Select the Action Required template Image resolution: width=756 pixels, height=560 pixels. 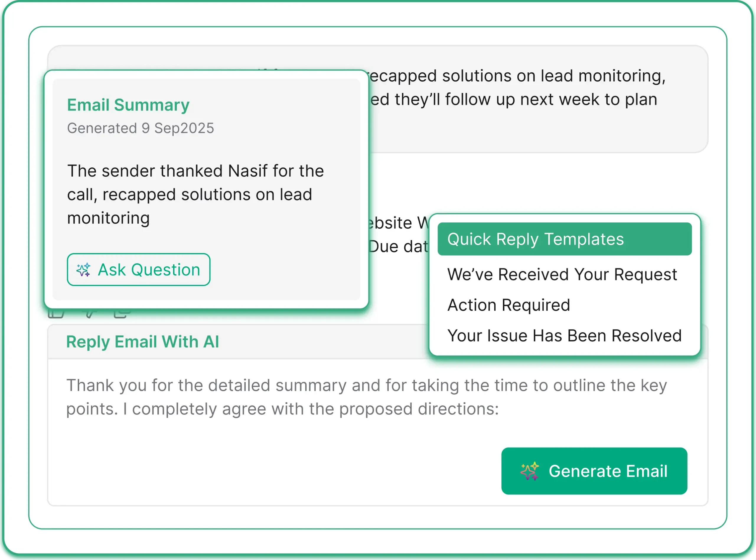(509, 305)
